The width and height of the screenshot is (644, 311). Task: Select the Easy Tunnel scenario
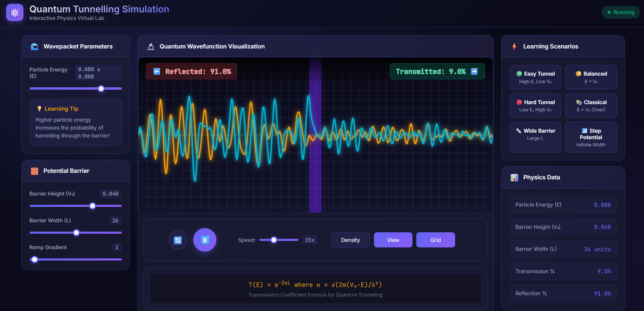535,77
